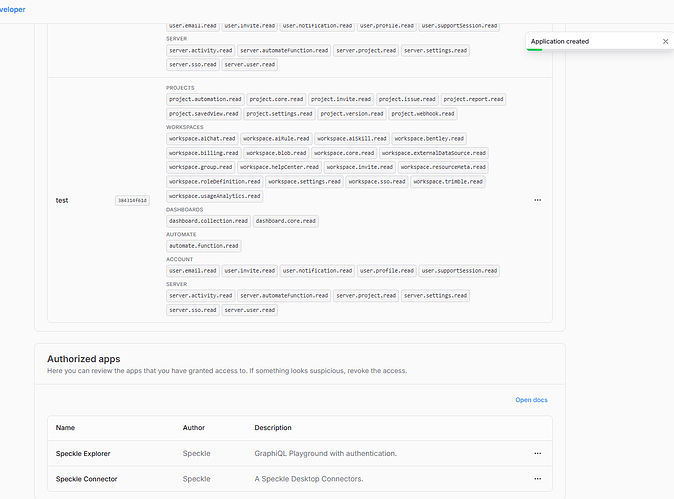674x499 pixels.
Task: Click the 'workspace.sso.read' scope tag
Action: coord(377,182)
